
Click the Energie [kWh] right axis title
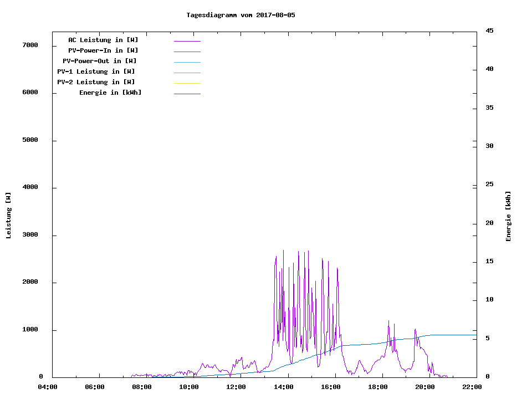[508, 216]
